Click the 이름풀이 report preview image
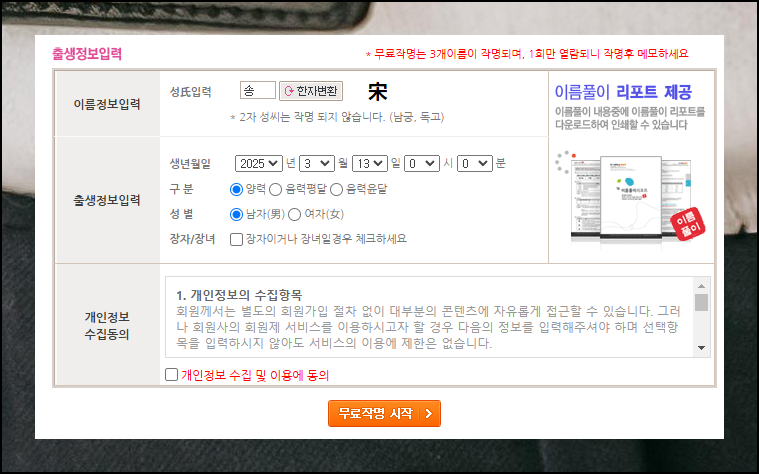Image resolution: width=759 pixels, height=474 pixels. click(x=630, y=199)
